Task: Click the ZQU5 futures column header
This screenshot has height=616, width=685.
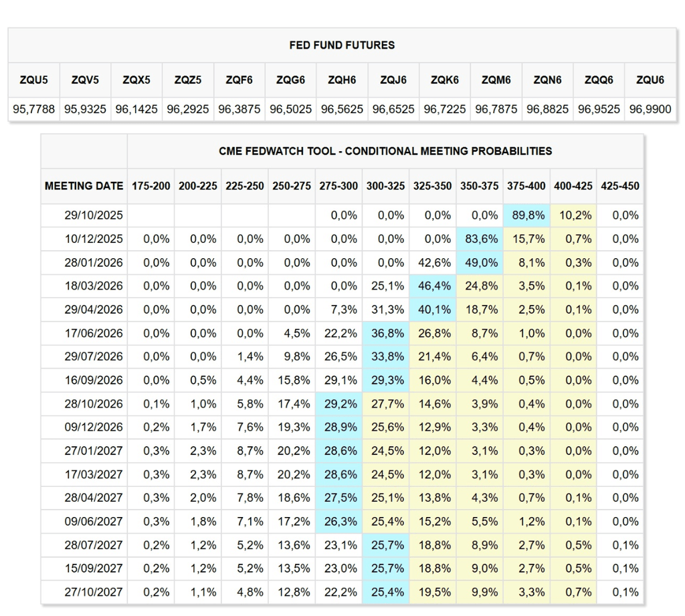Action: 34,80
